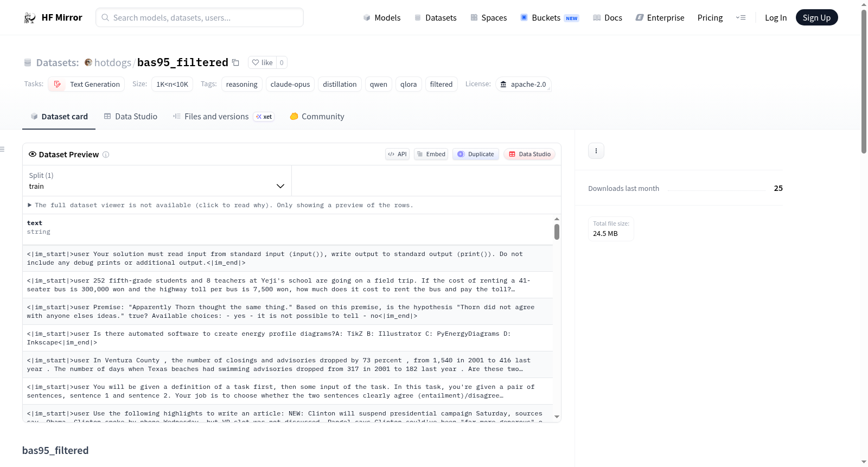868x467 pixels.
Task: Click the xet badge on Files tab
Action: (264, 117)
